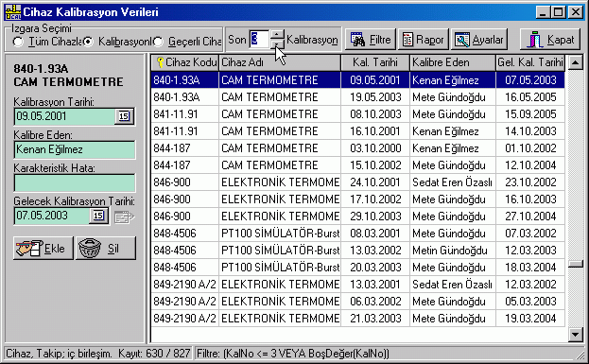Click the Ekle button label
This screenshot has width=589, height=364.
(x=55, y=249)
